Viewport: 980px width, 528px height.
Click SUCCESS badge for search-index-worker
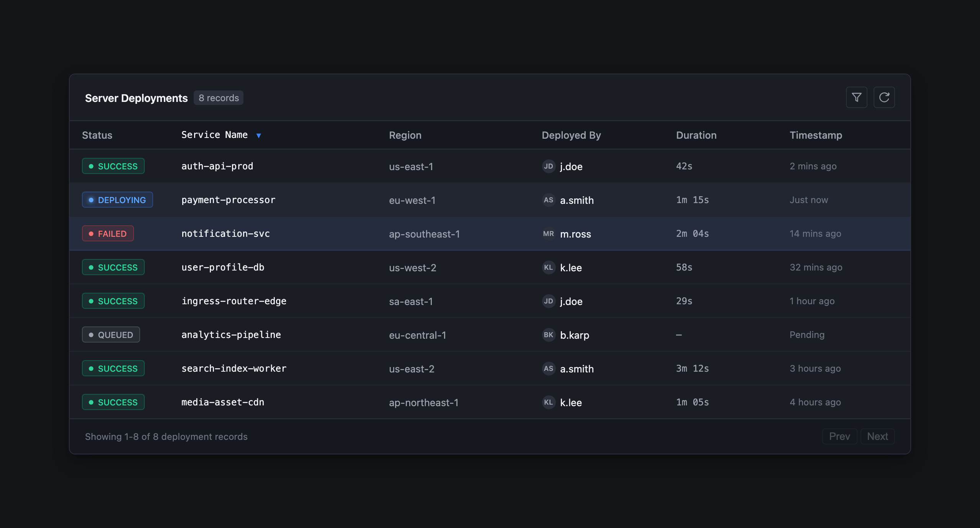click(113, 369)
